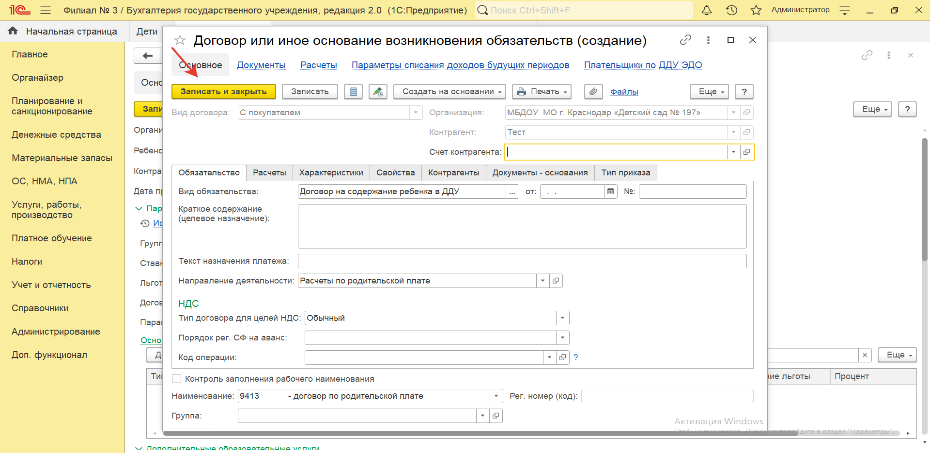The height and width of the screenshot is (453, 930).
Task: Switch to the 'Характеристики' tab
Action: click(331, 172)
